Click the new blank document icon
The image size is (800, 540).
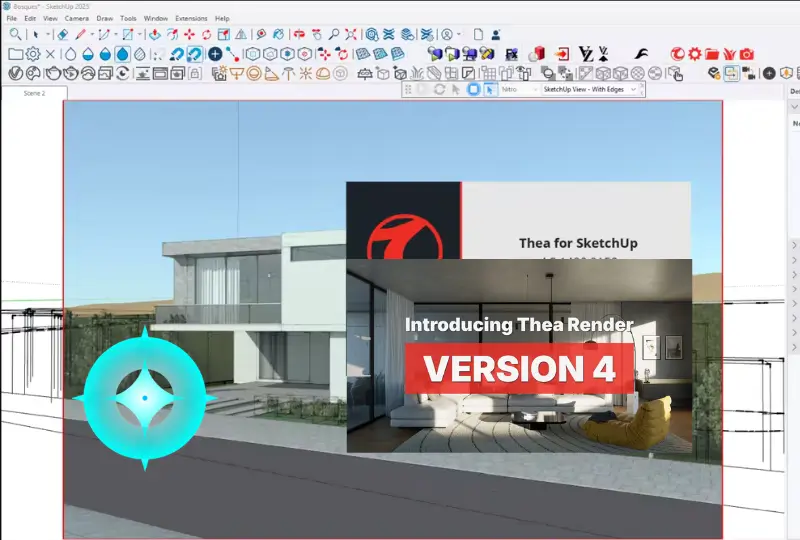[478, 35]
